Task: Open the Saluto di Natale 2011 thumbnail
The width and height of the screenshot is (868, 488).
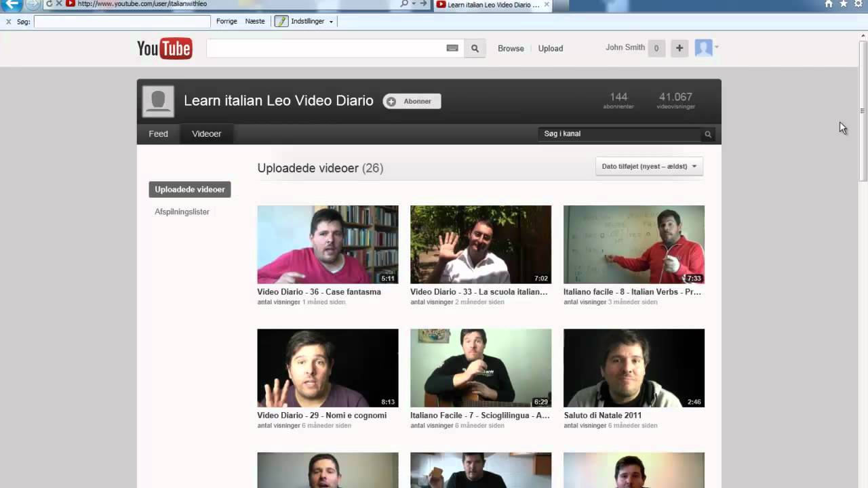Action: (634, 368)
